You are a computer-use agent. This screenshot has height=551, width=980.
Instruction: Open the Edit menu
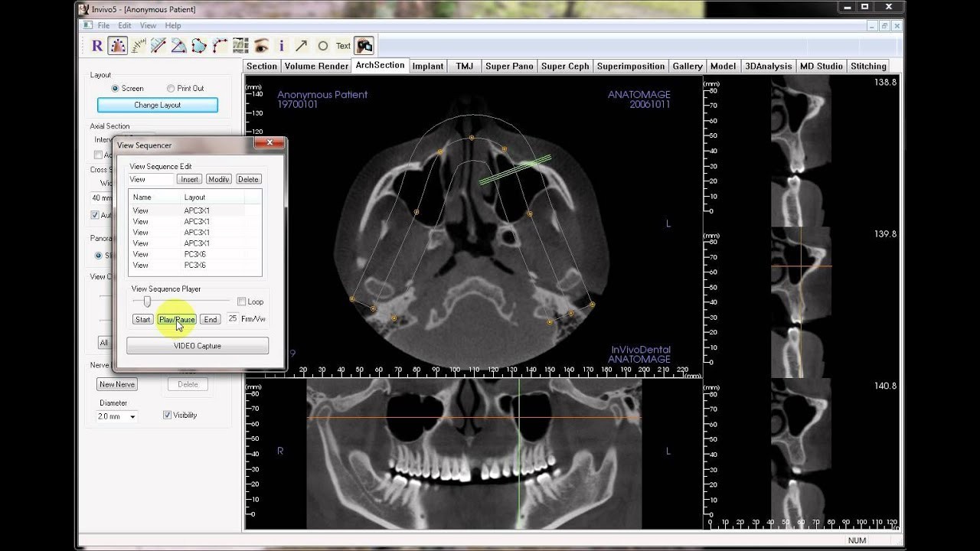(x=125, y=25)
